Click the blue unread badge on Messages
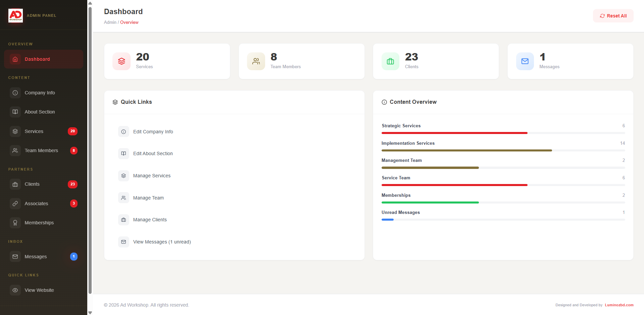The height and width of the screenshot is (315, 644). pos(74,257)
